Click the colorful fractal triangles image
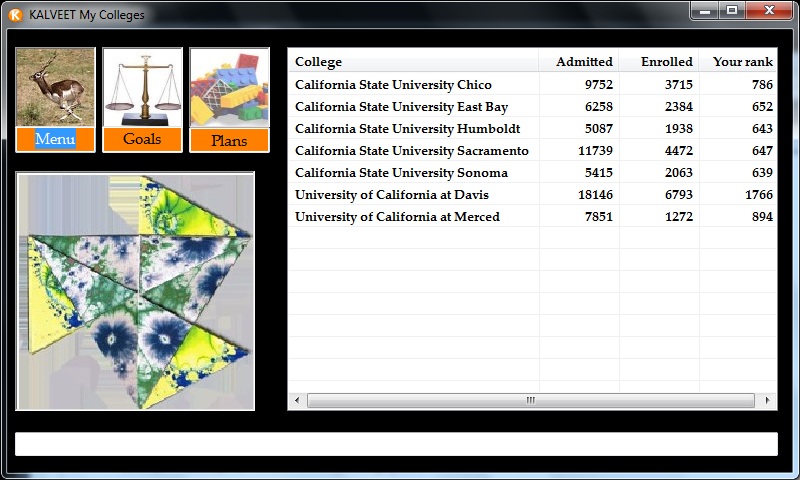 [135, 291]
